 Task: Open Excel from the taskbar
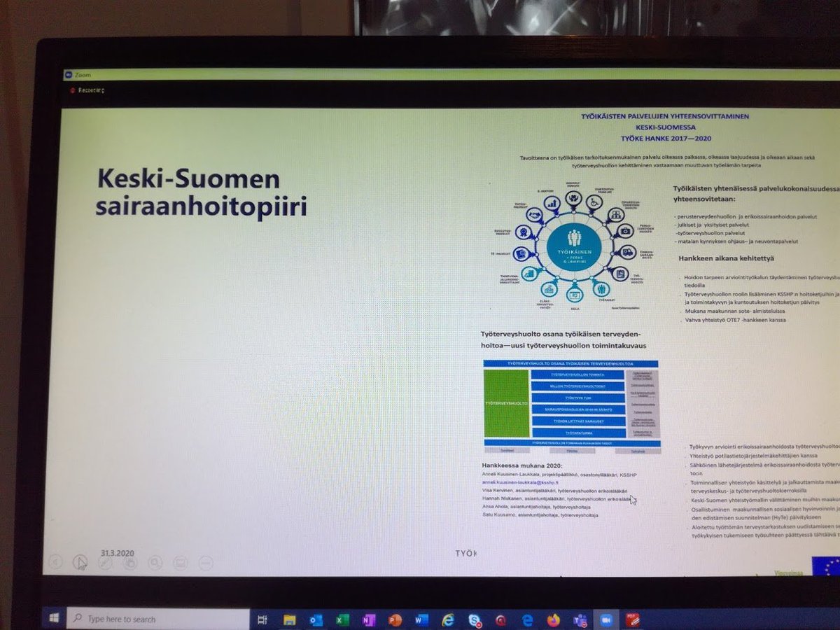point(342,619)
